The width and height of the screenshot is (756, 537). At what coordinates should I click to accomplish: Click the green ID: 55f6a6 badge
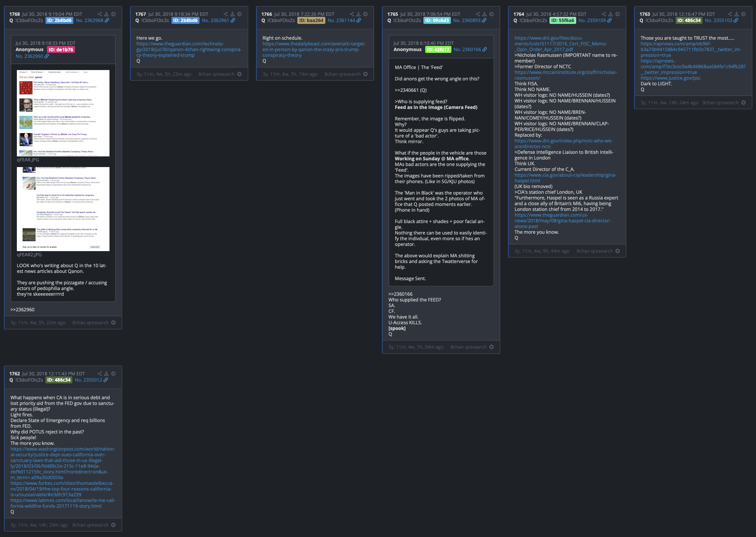562,20
